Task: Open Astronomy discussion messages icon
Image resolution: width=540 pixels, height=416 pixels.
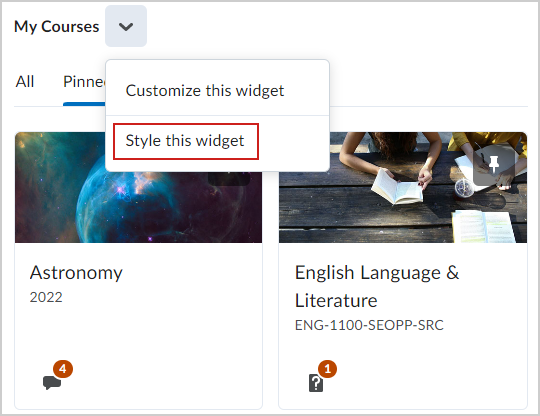Action: (52, 383)
